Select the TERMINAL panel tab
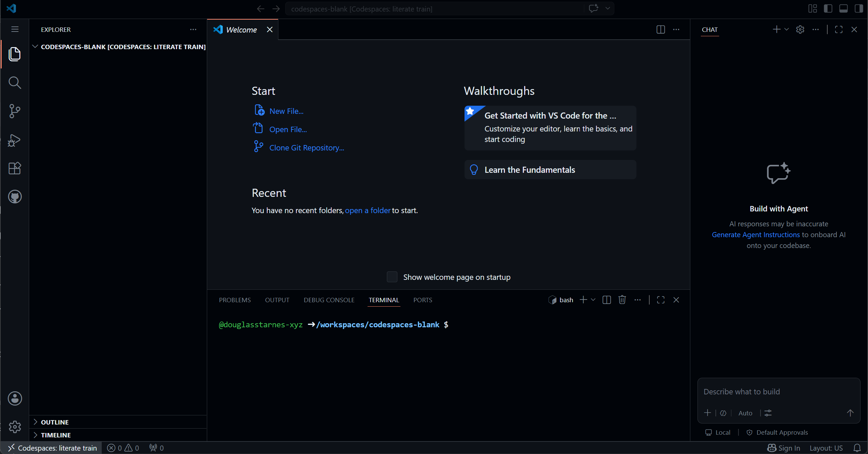Image resolution: width=868 pixels, height=454 pixels. (x=384, y=300)
